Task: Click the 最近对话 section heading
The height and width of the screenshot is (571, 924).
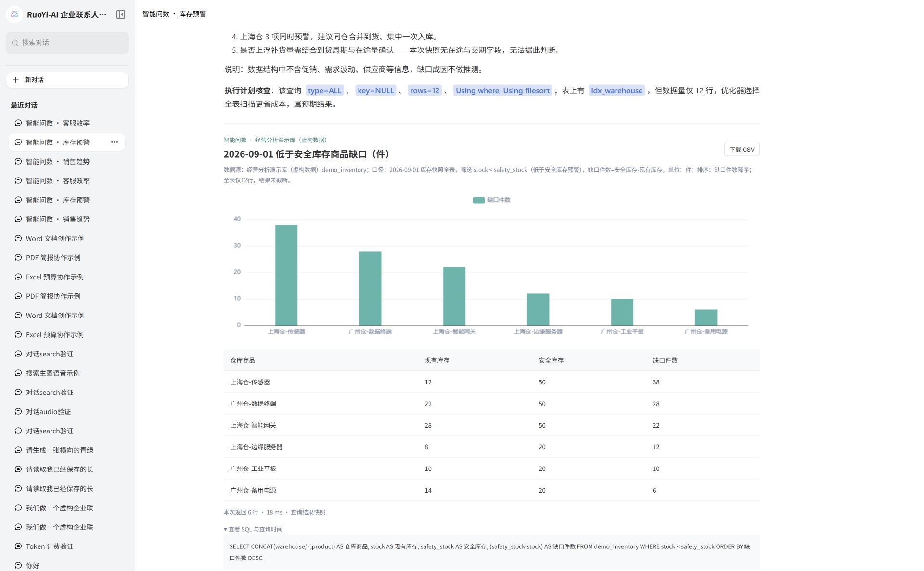Action: coord(24,105)
